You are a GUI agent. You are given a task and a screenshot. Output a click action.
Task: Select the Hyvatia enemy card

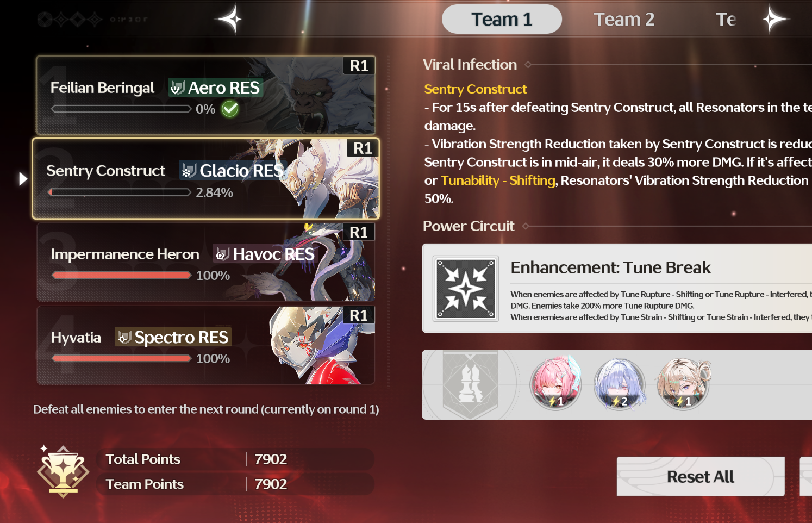[x=205, y=345]
